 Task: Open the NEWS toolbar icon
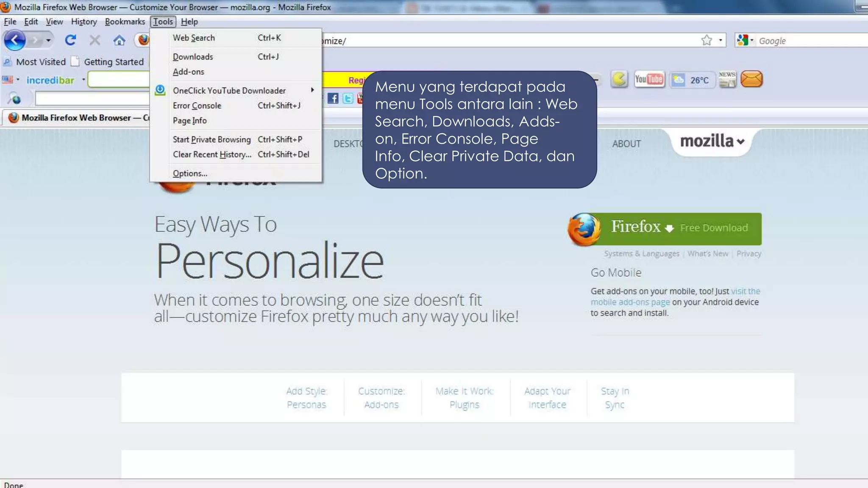point(727,79)
